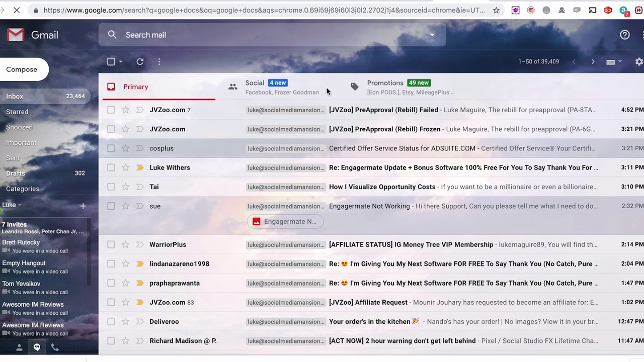Open the Engagermate attachment chip
644x362 pixels.
point(285,221)
